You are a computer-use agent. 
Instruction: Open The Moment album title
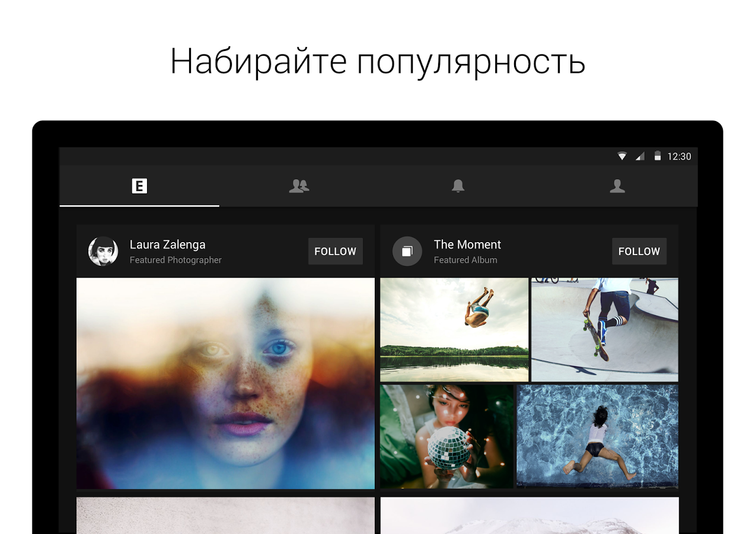(467, 244)
